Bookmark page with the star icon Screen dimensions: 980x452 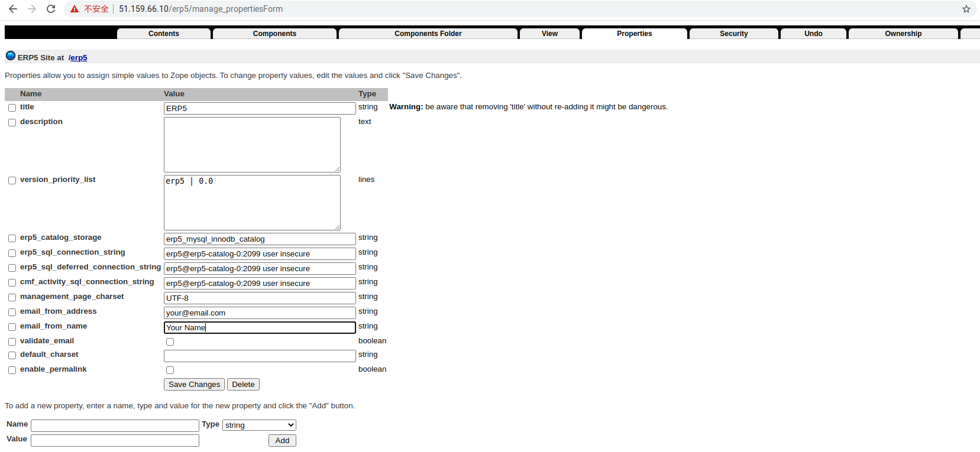pyautogui.click(x=966, y=9)
